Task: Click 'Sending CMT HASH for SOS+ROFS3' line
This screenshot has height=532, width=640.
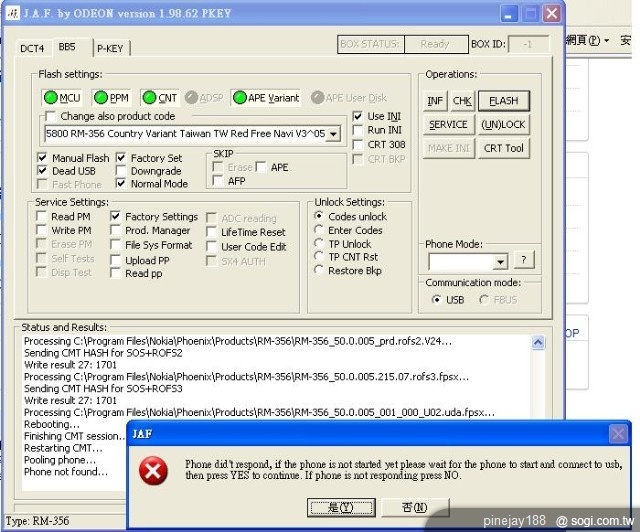Action: pyautogui.click(x=103, y=389)
